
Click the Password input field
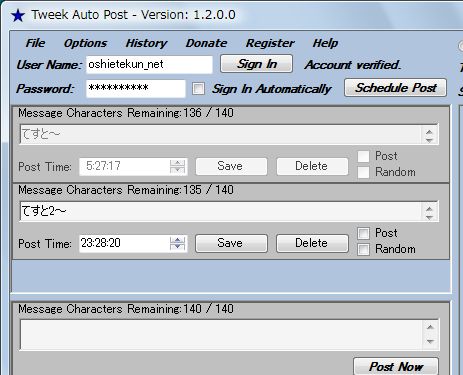click(135, 88)
